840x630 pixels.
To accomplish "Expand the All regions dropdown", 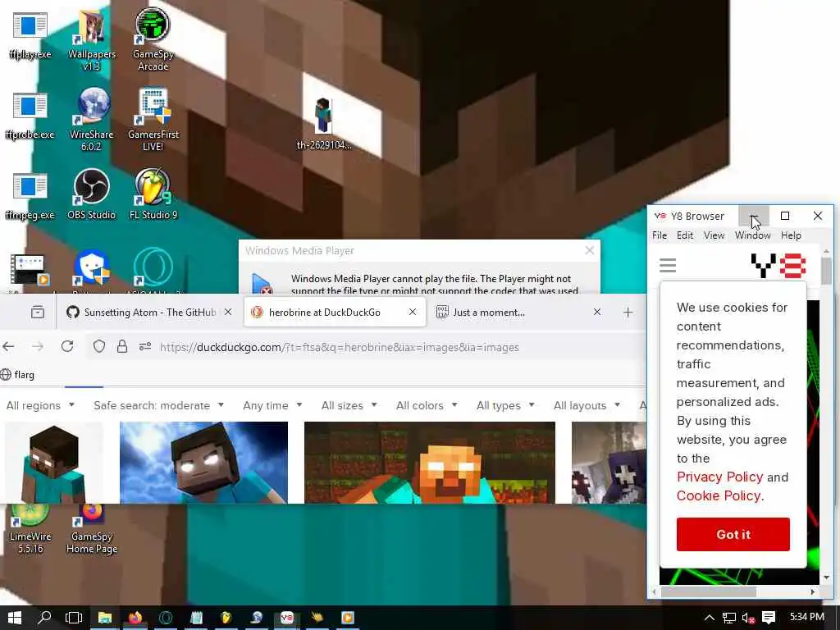I will point(40,405).
